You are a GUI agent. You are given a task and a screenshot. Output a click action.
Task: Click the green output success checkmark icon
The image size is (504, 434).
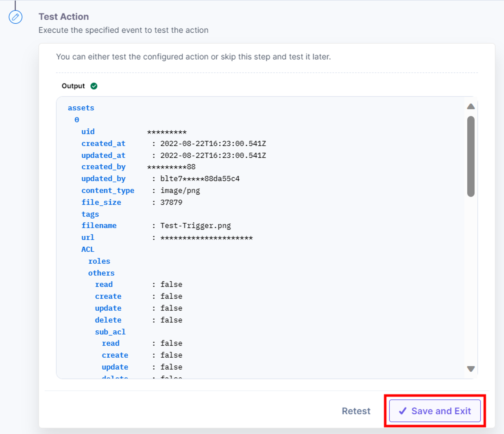94,86
